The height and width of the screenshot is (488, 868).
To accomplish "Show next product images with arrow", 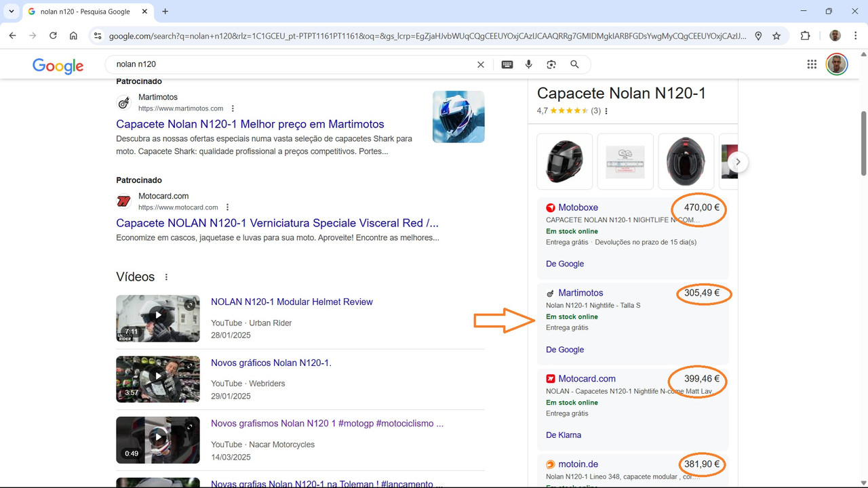I will tap(738, 162).
